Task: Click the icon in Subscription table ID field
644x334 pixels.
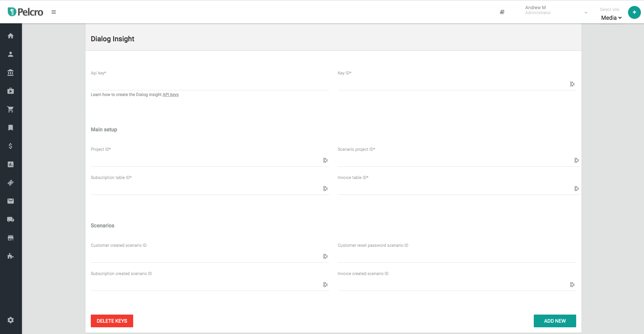Action: [325, 189]
